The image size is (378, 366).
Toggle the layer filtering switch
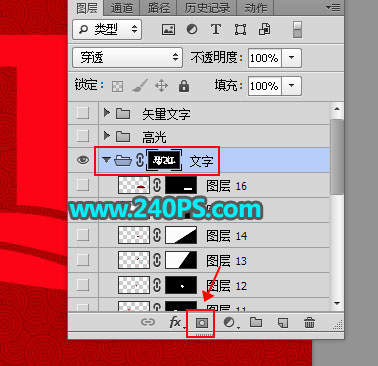pos(297,30)
